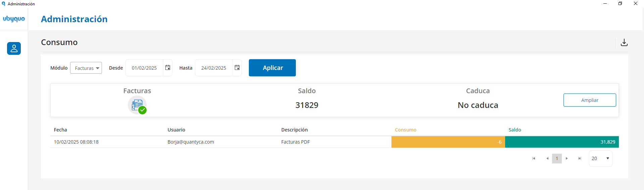Go to previous page of results
644x190 pixels.
tap(547, 158)
